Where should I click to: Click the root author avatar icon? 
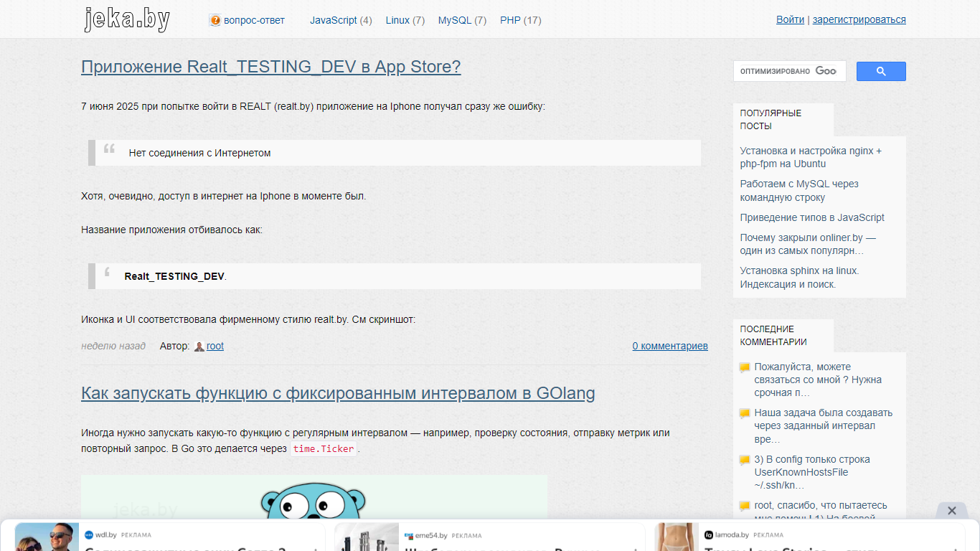coord(199,347)
